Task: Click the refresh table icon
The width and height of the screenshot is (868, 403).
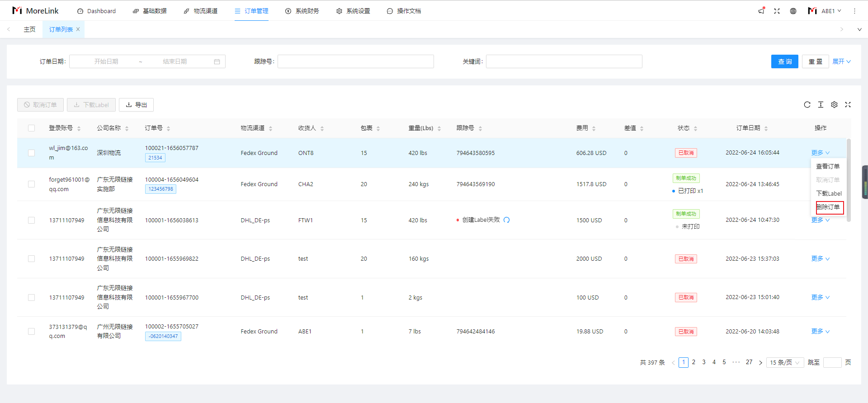Action: [x=807, y=105]
